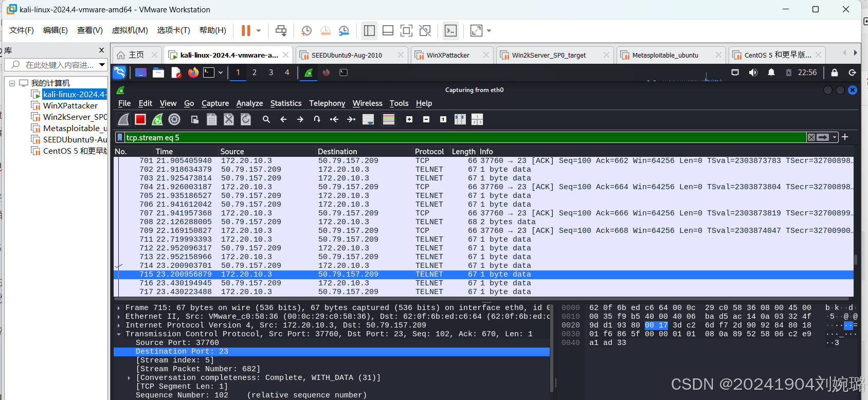Toggle the VMware library sidebar view
This screenshot has width=868, height=400.
click(369, 31)
